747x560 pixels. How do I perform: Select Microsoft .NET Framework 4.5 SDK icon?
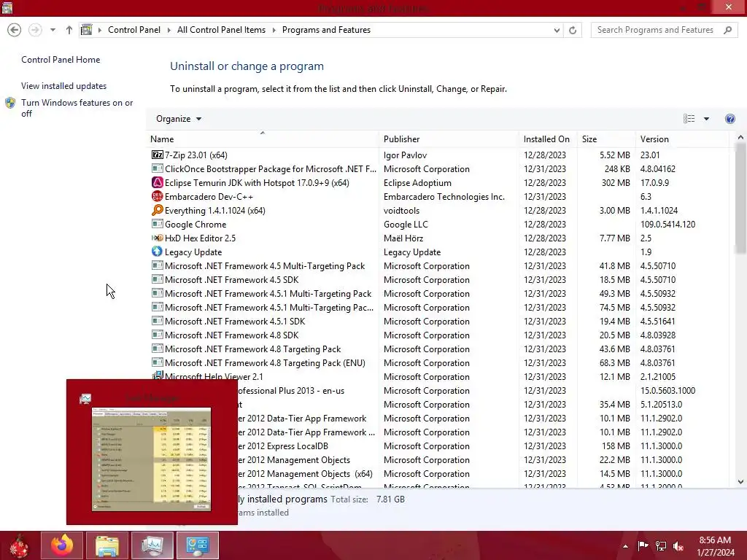point(158,279)
